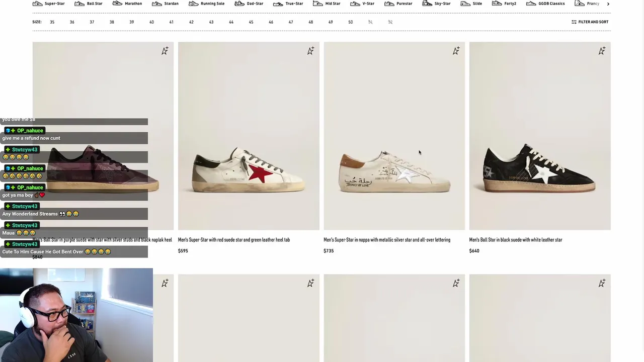This screenshot has width=644, height=362.
Task: Open Men's Super-Star red suede star product link
Action: pyautogui.click(x=234, y=240)
